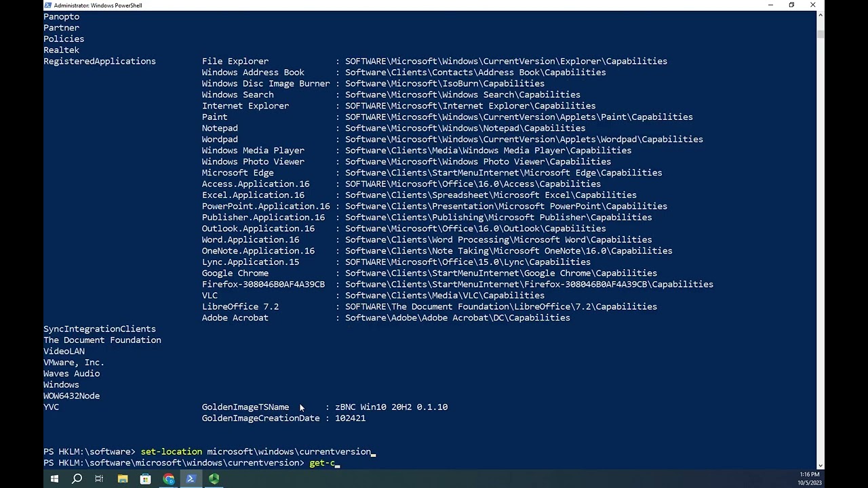Click the 'Windows Photo Viewer' property name
This screenshot has width=868, height=488.
253,161
